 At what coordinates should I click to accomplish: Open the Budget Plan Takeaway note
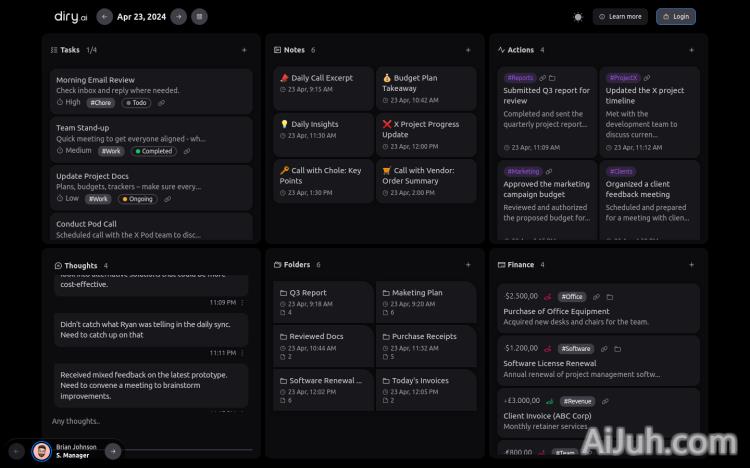(426, 88)
